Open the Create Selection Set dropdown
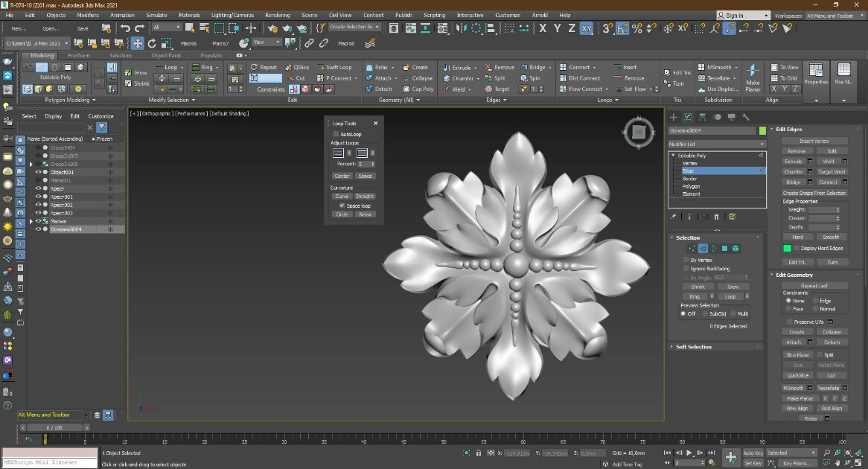Image resolution: width=868 pixels, height=469 pixels. pos(355,27)
